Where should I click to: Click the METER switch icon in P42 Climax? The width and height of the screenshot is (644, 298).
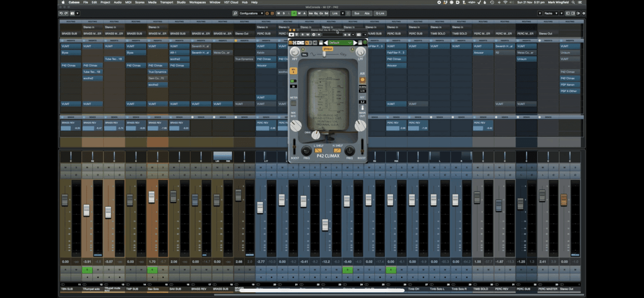tap(294, 103)
